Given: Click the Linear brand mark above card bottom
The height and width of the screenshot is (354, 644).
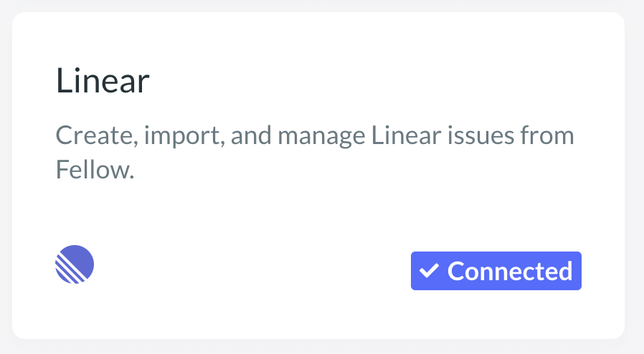Looking at the screenshot, I should [x=75, y=264].
